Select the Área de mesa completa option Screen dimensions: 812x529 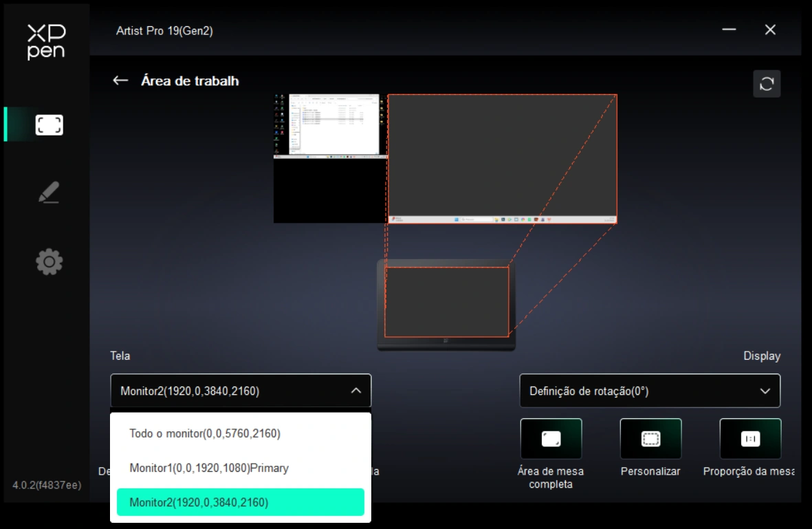click(551, 439)
